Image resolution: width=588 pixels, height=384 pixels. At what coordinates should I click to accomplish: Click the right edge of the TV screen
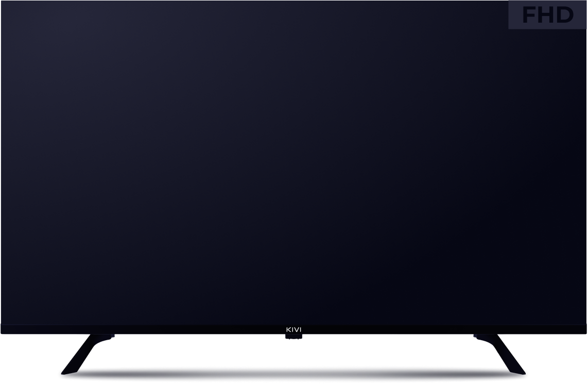tap(585, 162)
